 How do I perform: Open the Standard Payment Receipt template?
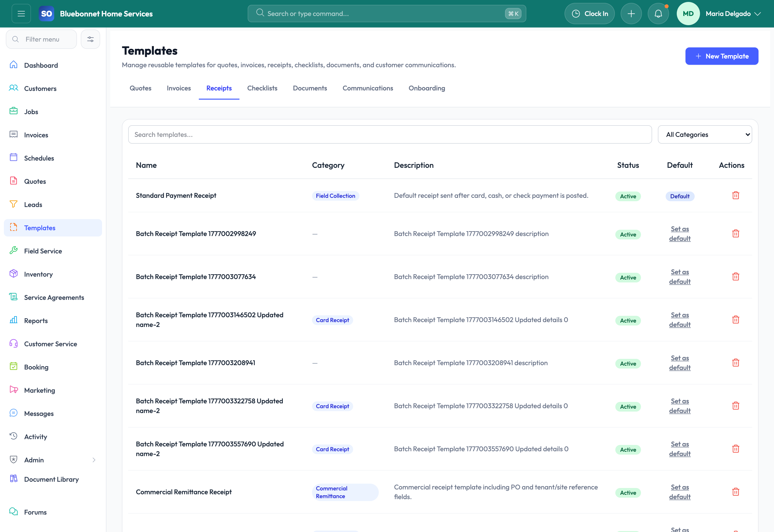click(176, 196)
